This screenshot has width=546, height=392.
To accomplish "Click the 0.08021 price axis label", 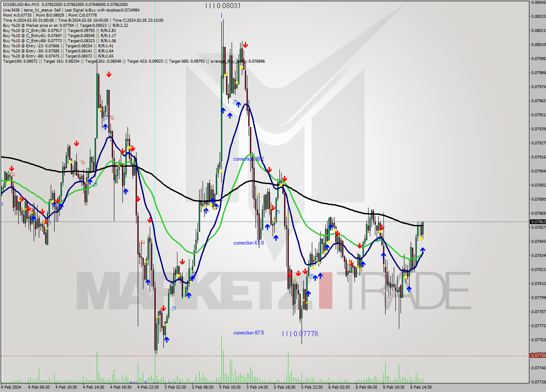I will (538, 30).
